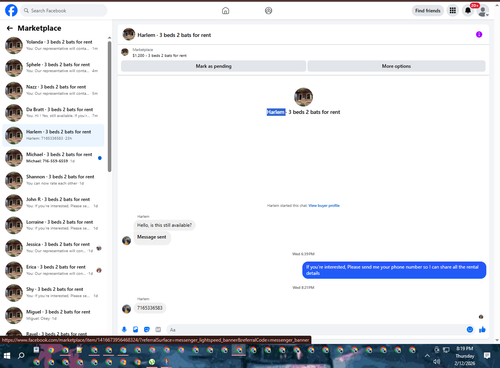
Task: Go back with the Marketplace arrow
Action: coord(10,28)
